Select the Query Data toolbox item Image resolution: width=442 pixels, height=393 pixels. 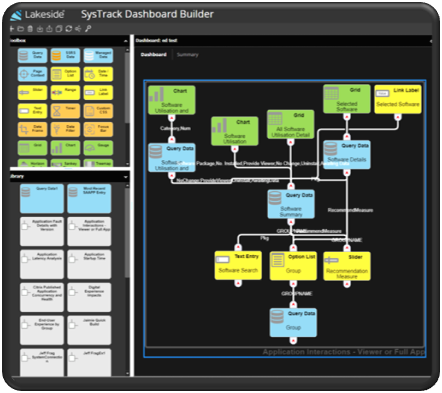click(x=32, y=55)
